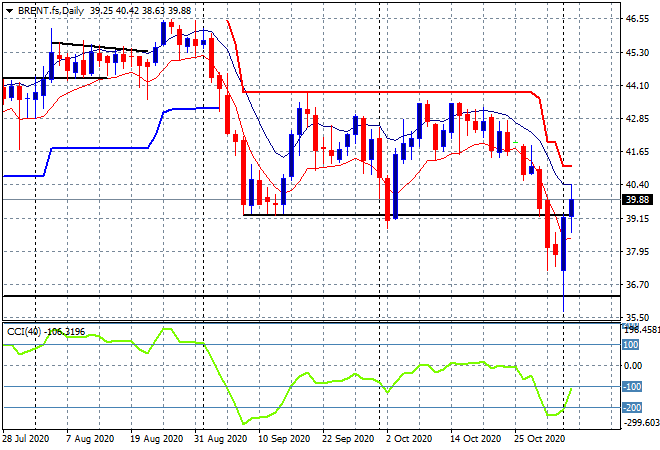The image size is (660, 450).
Task: Select the CCI(40) -106.3196 indicator label
Action: [46, 332]
